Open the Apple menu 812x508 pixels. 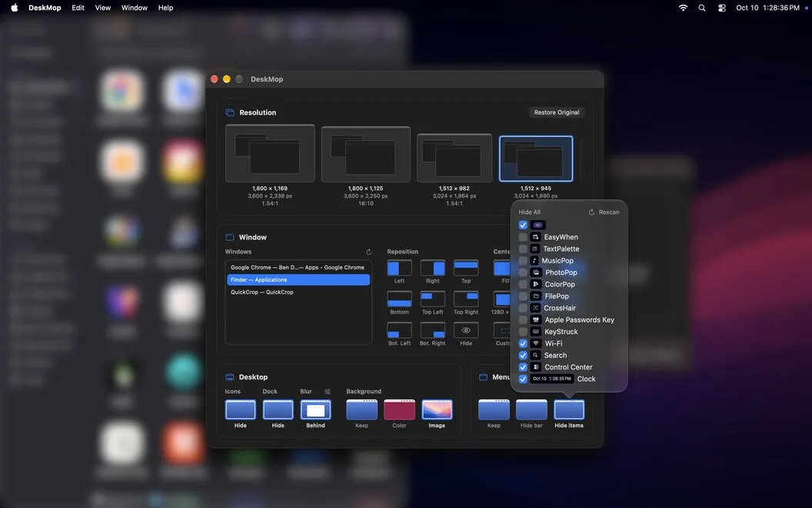tap(15, 8)
